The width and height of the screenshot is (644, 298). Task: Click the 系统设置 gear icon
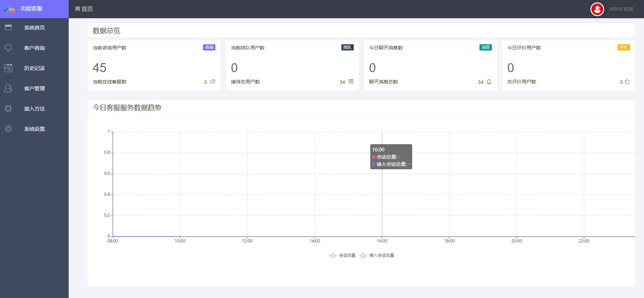8,129
